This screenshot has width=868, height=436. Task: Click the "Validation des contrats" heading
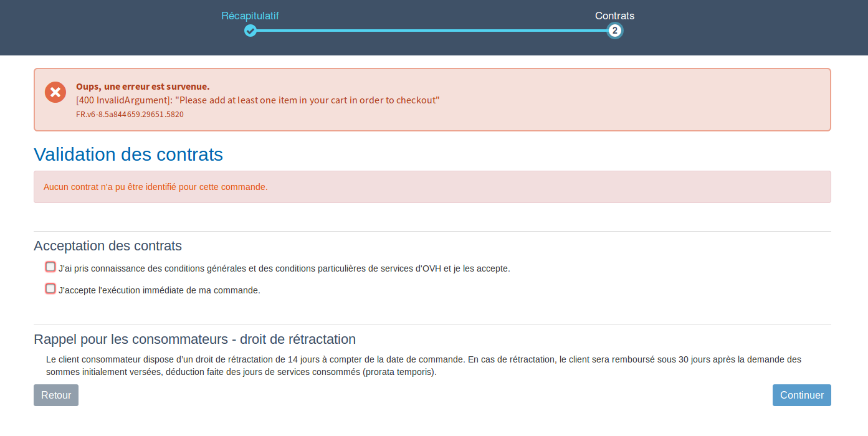click(128, 154)
